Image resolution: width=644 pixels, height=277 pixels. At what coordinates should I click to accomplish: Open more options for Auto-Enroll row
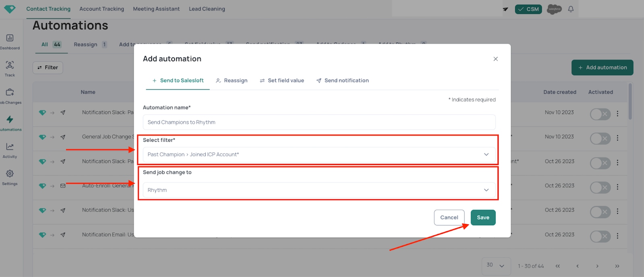[x=617, y=187]
